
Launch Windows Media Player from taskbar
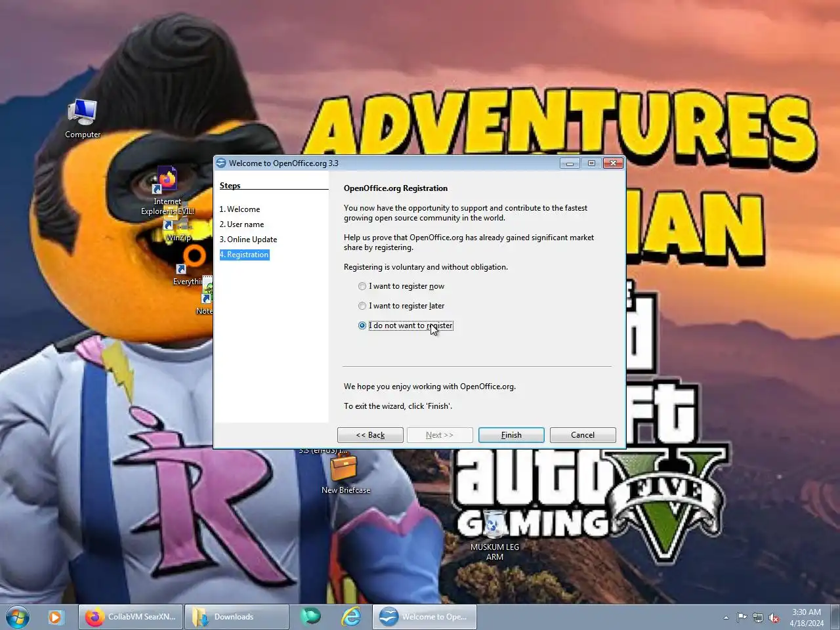point(56,617)
